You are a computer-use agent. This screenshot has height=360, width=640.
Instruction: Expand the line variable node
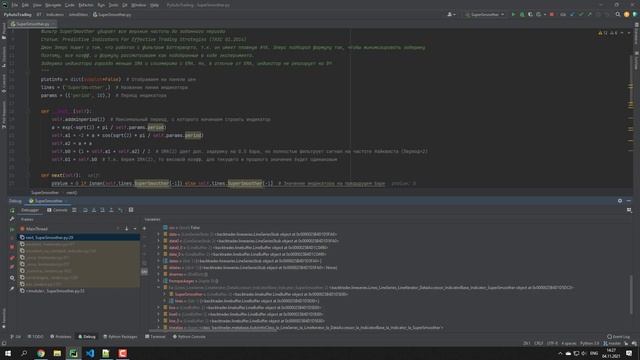click(x=159, y=308)
